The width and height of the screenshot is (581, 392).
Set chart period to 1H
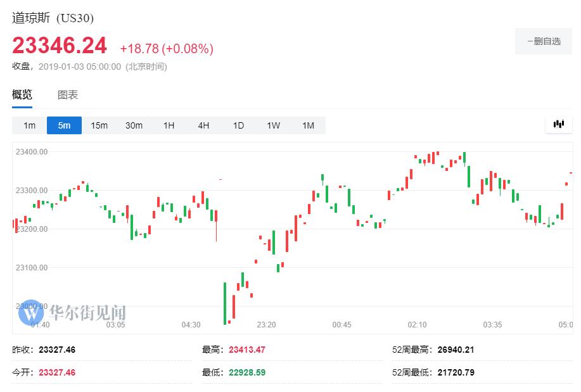point(169,125)
